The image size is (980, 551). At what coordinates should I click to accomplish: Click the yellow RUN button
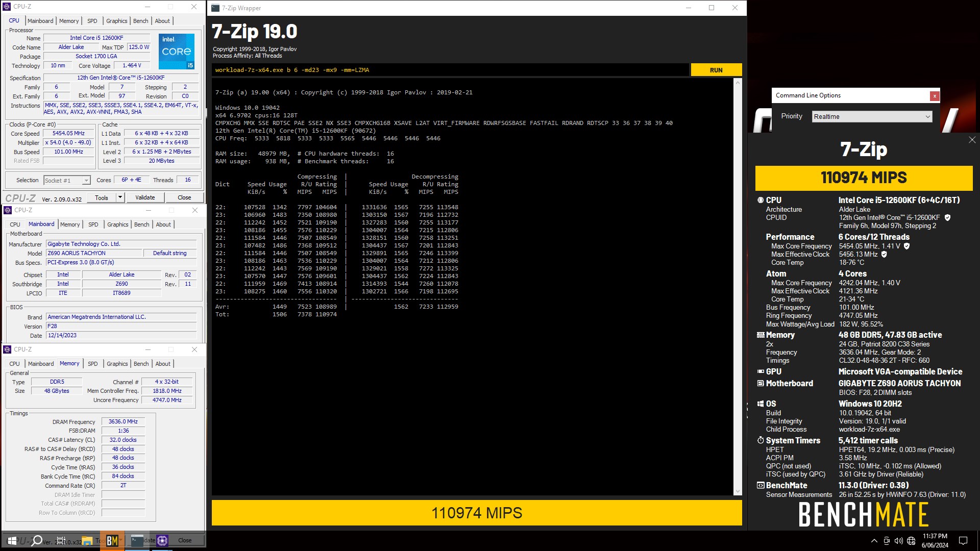[716, 70]
